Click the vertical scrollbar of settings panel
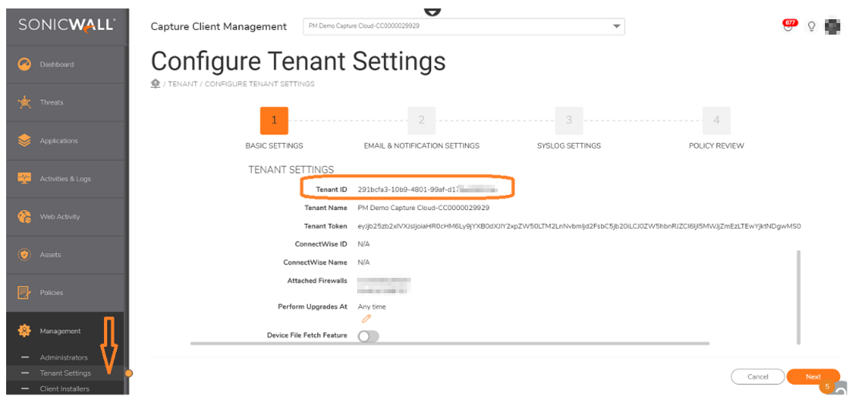The width and height of the screenshot is (868, 411). pyautogui.click(x=799, y=296)
